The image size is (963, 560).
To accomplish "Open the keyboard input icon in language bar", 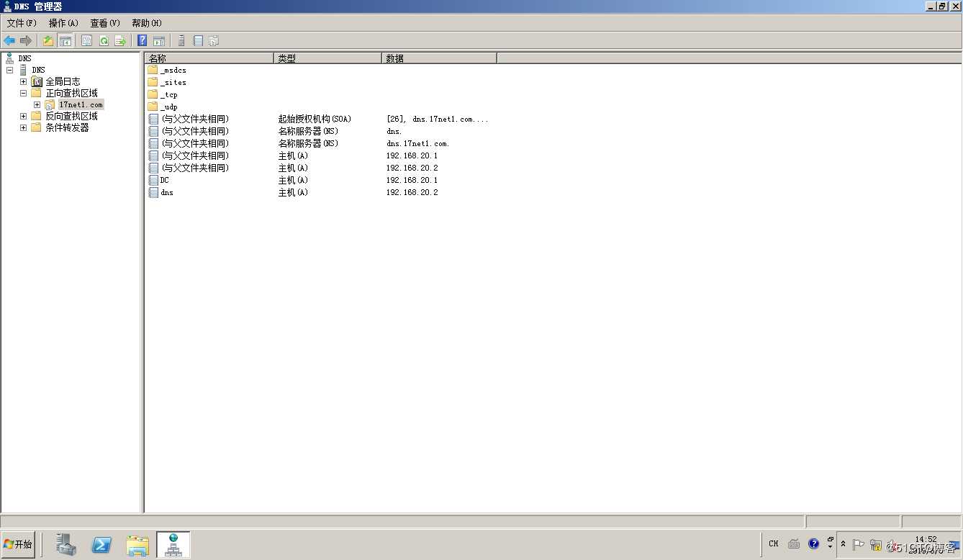I will pos(794,544).
